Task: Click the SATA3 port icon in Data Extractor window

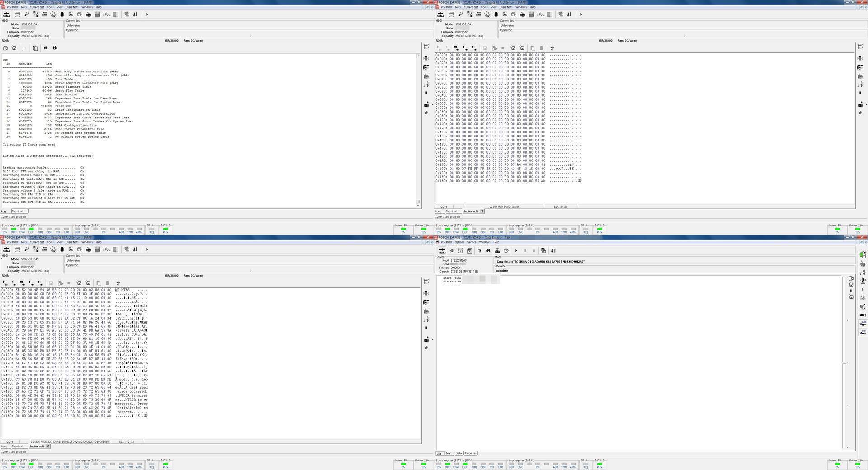Action: tap(442, 250)
